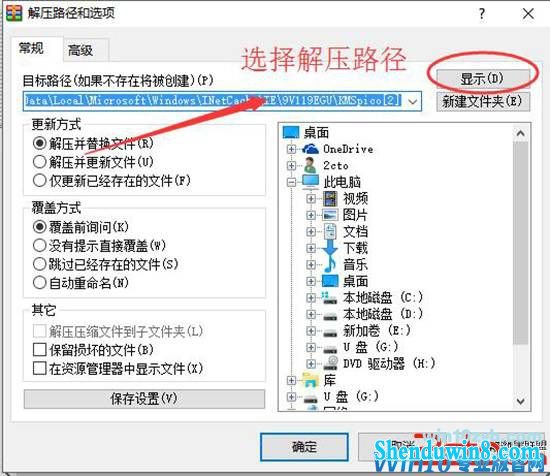
Task: Collapse the 此电脑 tree node
Action: pos(291,182)
